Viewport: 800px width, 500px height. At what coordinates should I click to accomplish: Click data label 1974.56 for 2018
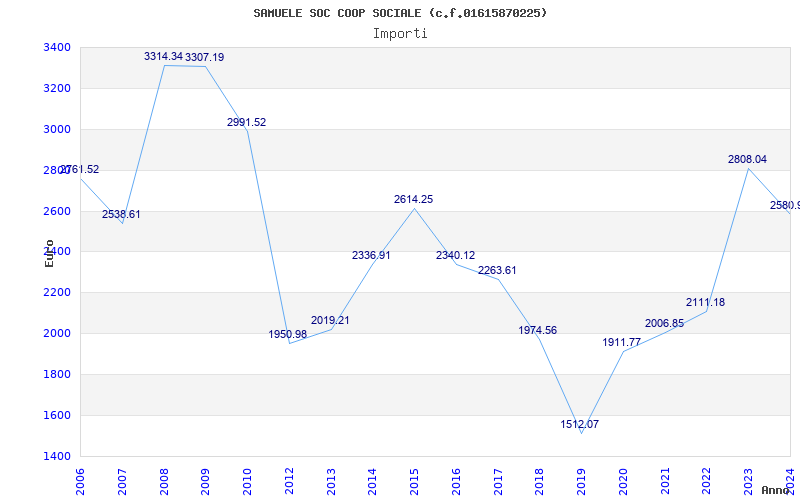pyautogui.click(x=538, y=330)
